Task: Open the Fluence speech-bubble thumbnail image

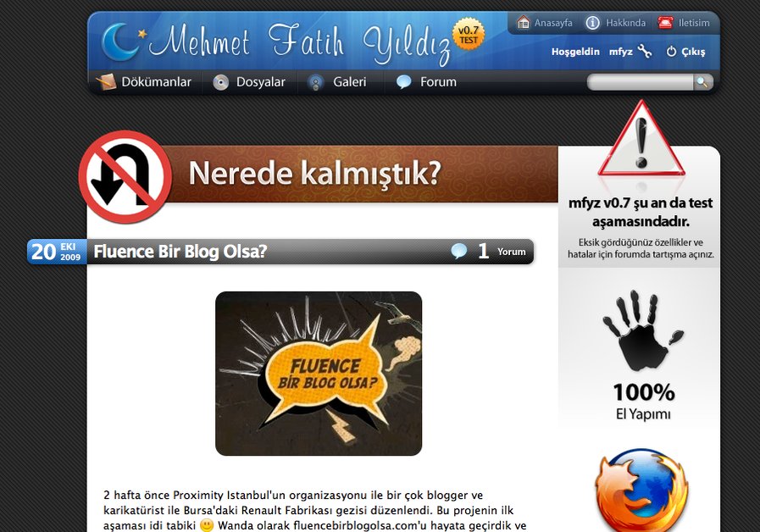Action: 318,370
